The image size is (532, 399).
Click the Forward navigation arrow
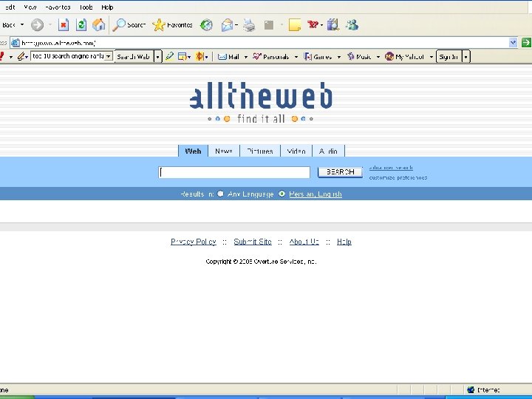pos(38,25)
